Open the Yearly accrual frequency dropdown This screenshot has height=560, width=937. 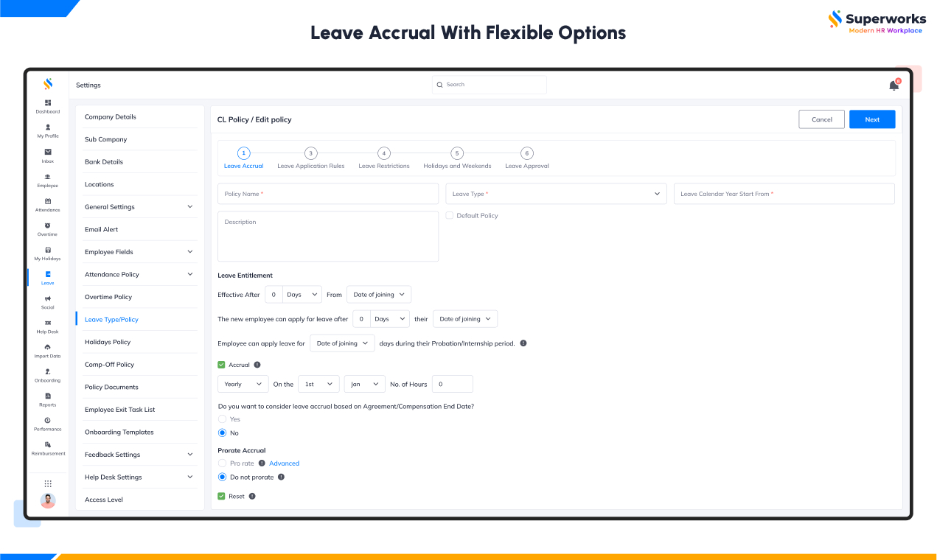243,384
